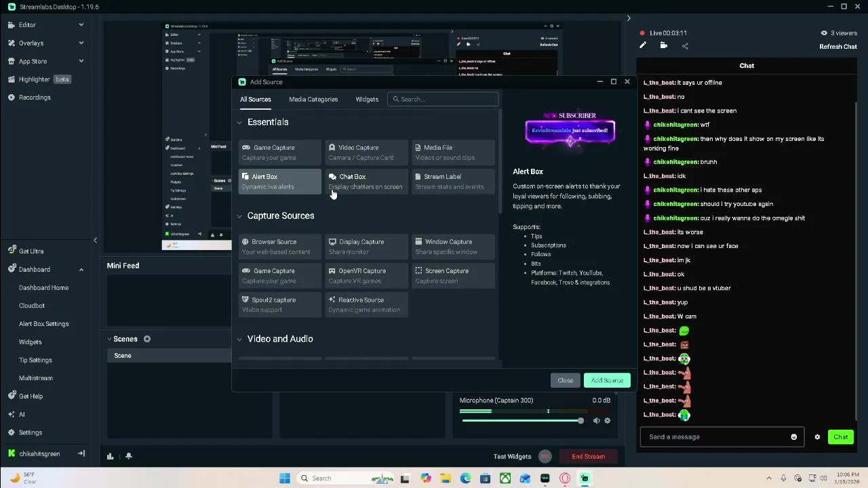Open App Store in the sidebar
This screenshot has width=868, height=488.
(33, 61)
